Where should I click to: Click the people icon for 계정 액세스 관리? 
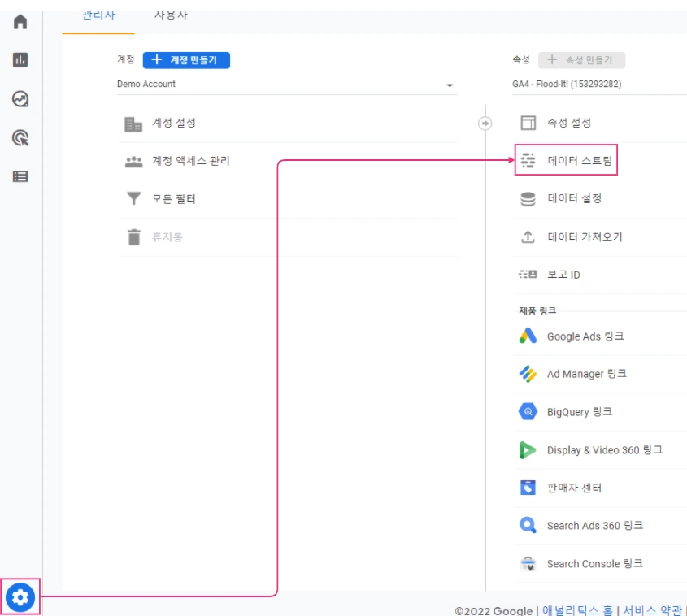(x=133, y=162)
